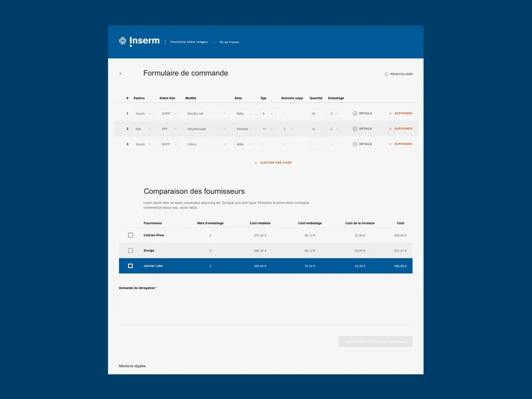532x399 pixels.
Task: Click the Inserm logo in header
Action: coord(139,41)
